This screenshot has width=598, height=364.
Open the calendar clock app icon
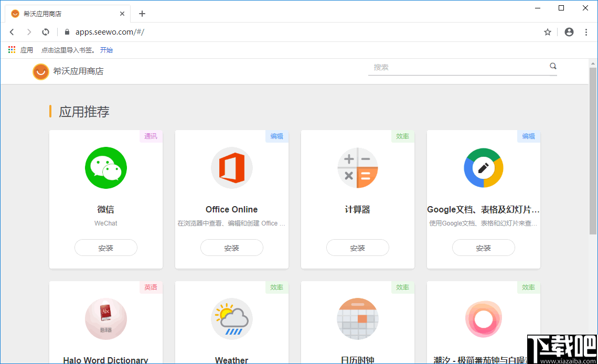pyautogui.click(x=357, y=319)
